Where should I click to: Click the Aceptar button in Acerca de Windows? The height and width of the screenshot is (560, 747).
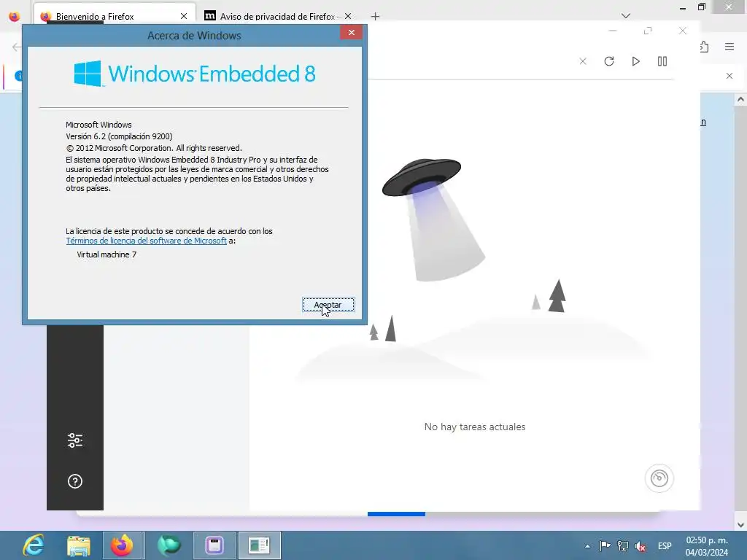328,305
